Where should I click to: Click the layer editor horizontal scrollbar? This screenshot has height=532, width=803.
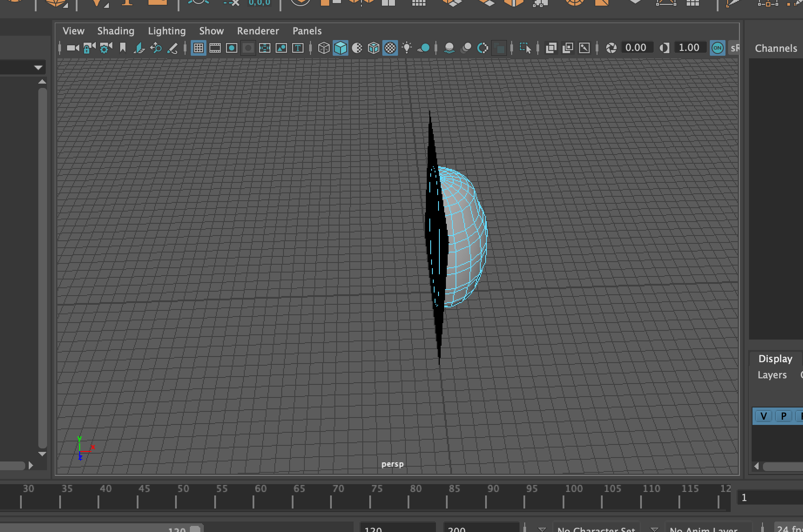[x=783, y=466]
